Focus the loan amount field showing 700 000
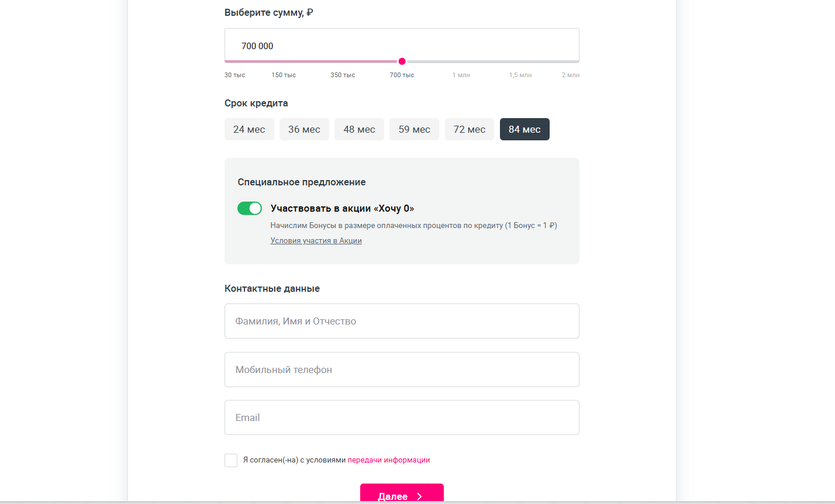Viewport: 835px width, 504px height. (402, 46)
